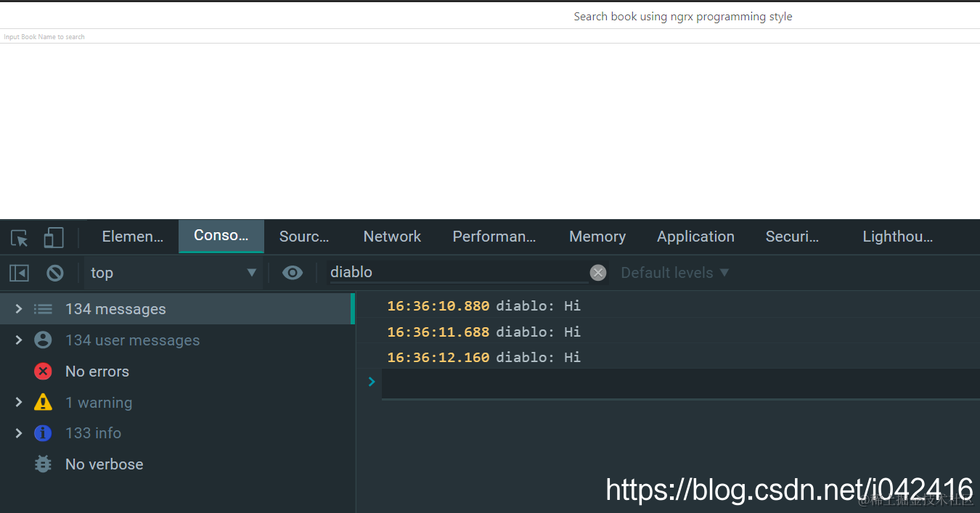Click the yellow warning triangle icon
This screenshot has height=513, width=980.
point(44,402)
